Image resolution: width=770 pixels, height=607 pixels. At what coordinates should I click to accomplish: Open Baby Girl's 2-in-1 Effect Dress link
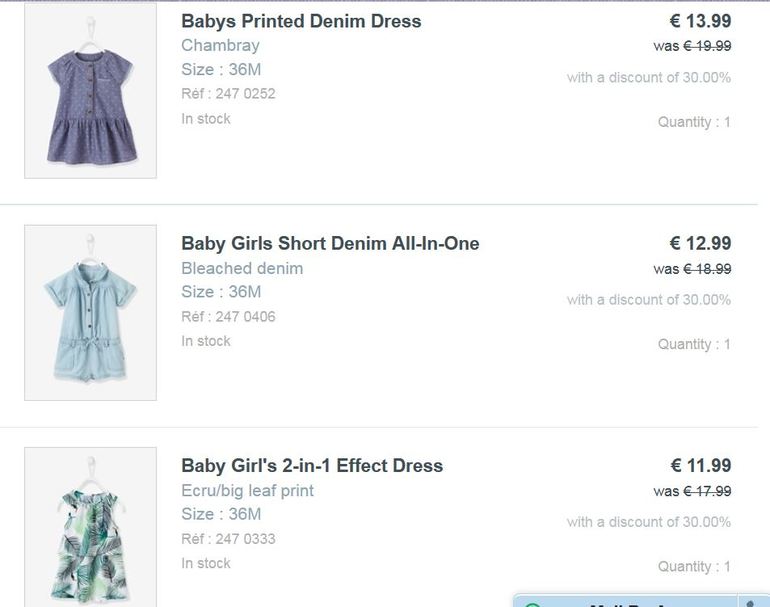pos(312,465)
